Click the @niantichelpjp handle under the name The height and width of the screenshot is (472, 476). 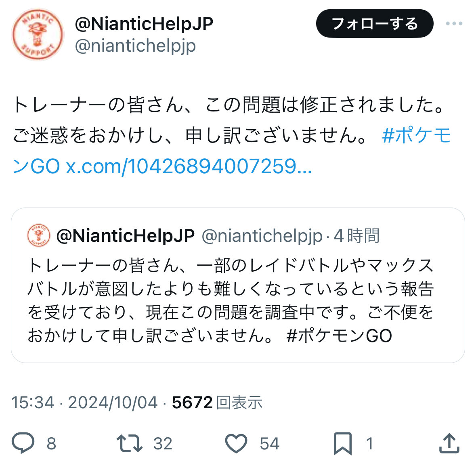135,46
